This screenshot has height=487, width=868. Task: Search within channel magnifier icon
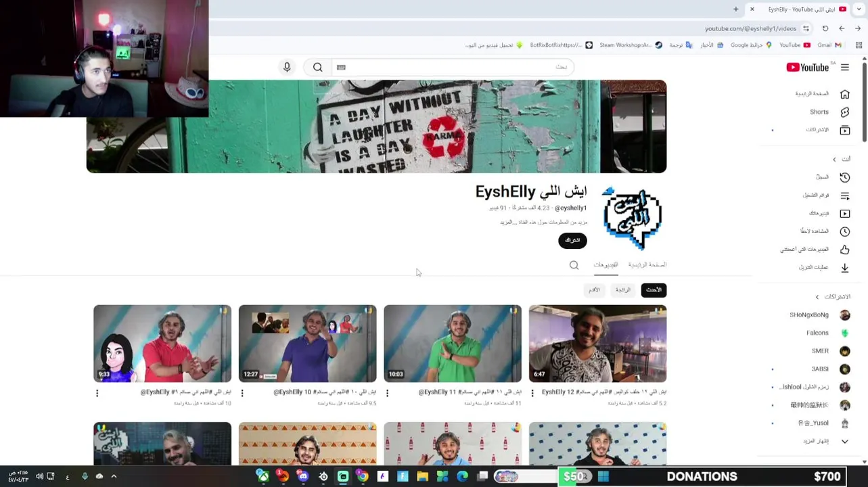tap(574, 265)
